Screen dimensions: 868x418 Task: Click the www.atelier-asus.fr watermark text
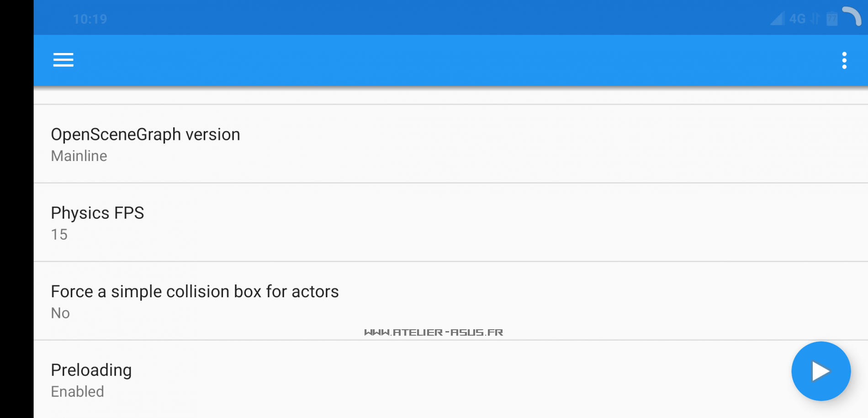pos(434,332)
